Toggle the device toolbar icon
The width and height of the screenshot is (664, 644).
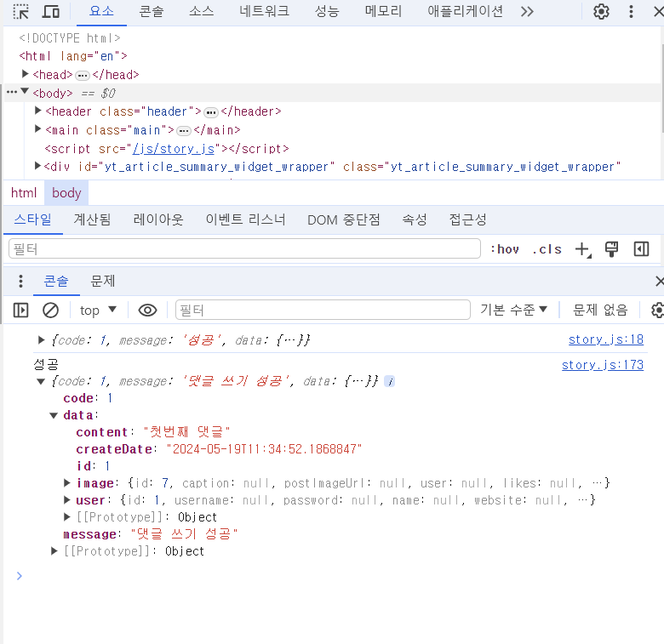coord(51,11)
